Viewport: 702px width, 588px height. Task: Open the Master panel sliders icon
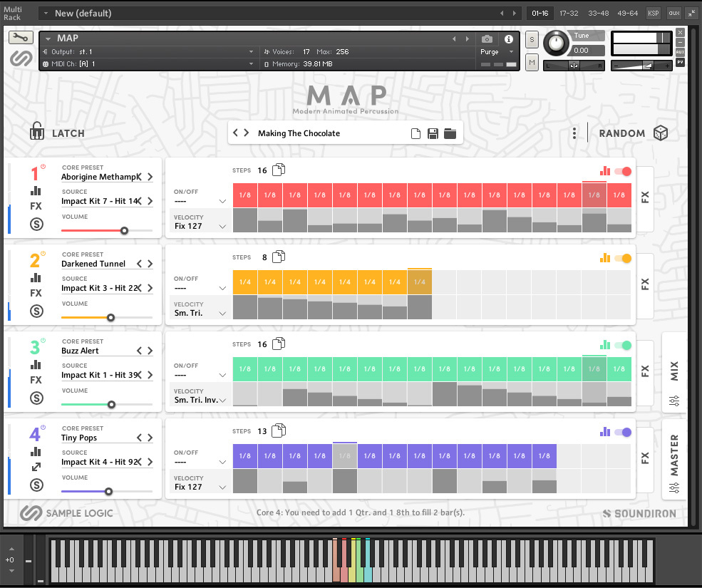click(674, 488)
